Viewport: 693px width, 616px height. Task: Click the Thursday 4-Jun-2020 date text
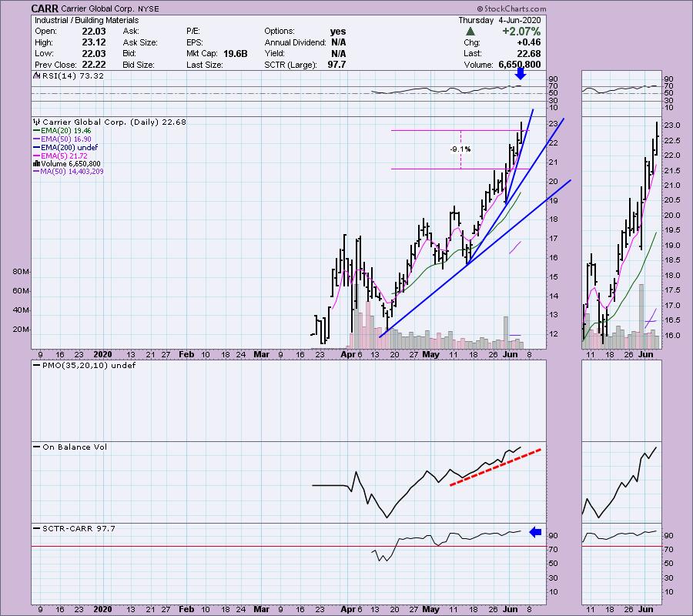pyautogui.click(x=500, y=20)
